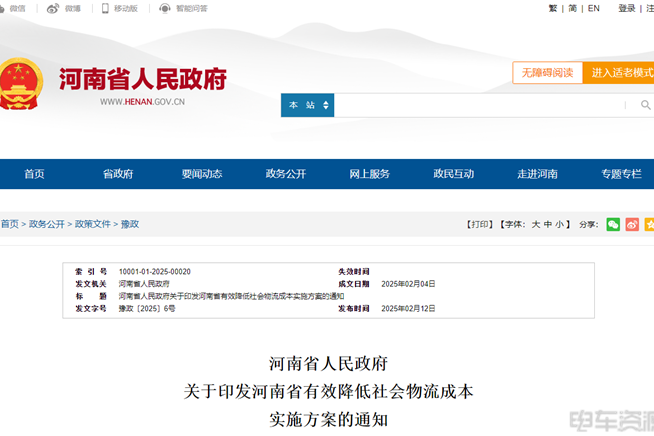Set font size to small (小)
Image resolution: width=654 pixels, height=436 pixels.
pos(559,224)
